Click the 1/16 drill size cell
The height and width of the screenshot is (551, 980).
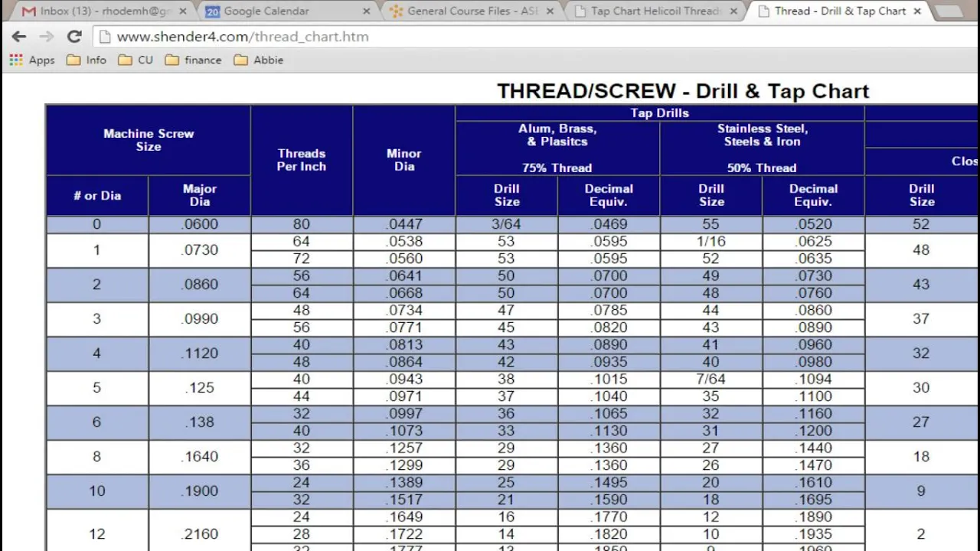(x=711, y=242)
